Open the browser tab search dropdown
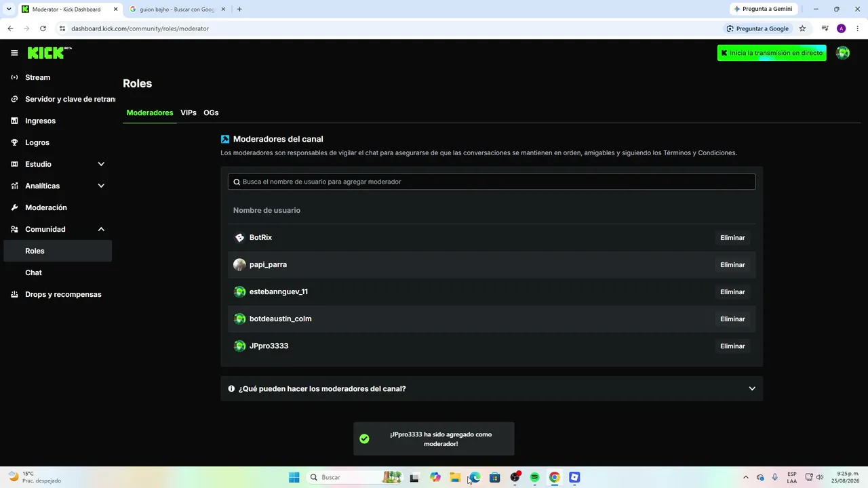Image resolution: width=868 pixels, height=488 pixels. coord(9,9)
